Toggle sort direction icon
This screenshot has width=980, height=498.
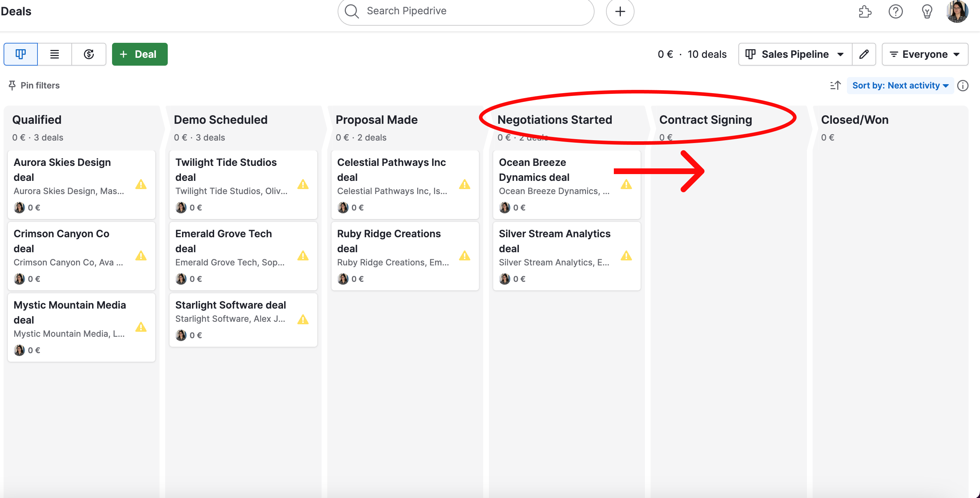point(835,86)
